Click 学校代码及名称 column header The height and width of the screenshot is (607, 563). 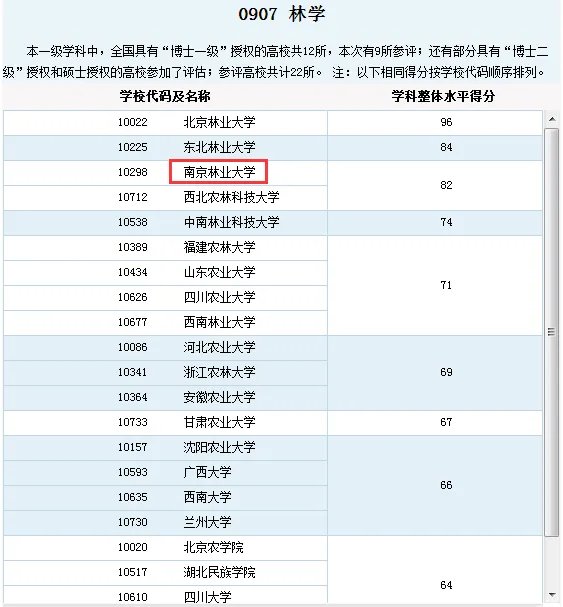[x=165, y=96]
